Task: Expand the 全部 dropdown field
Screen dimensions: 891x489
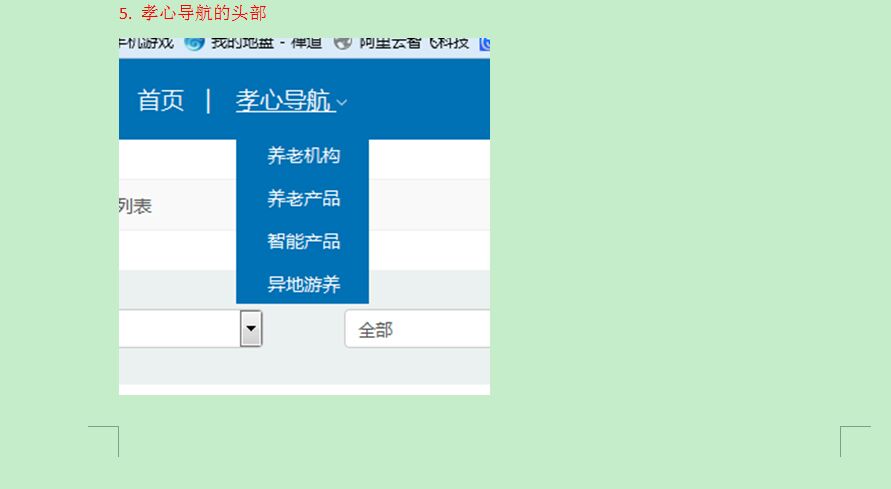Action: pyautogui.click(x=417, y=329)
